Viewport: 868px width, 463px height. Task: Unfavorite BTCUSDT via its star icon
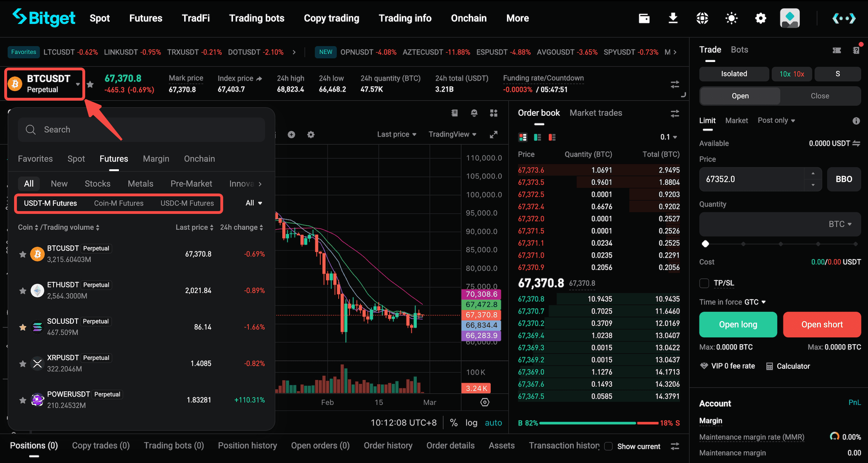[x=23, y=254]
